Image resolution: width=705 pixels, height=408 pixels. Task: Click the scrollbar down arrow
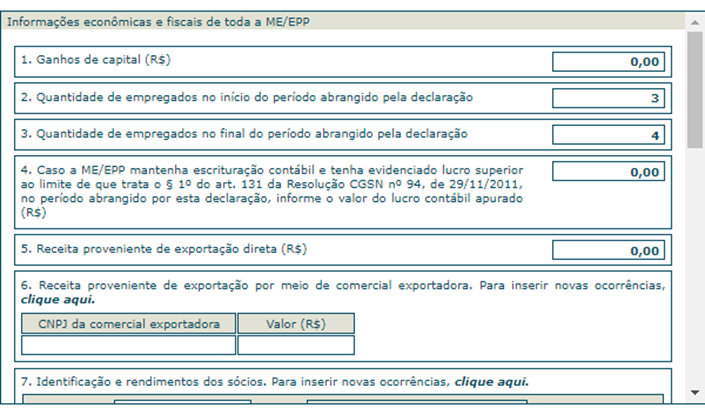(695, 393)
